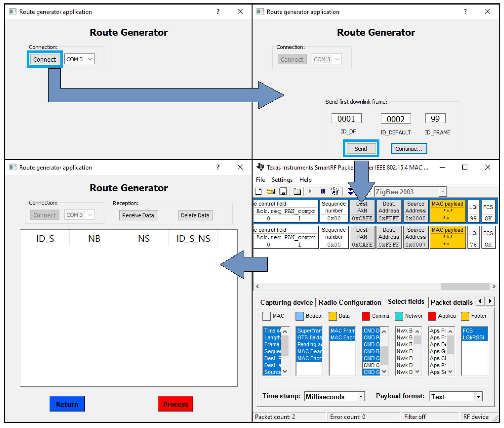504x428 pixels.
Task: Click the yellow open folder icon
Action: click(271, 191)
